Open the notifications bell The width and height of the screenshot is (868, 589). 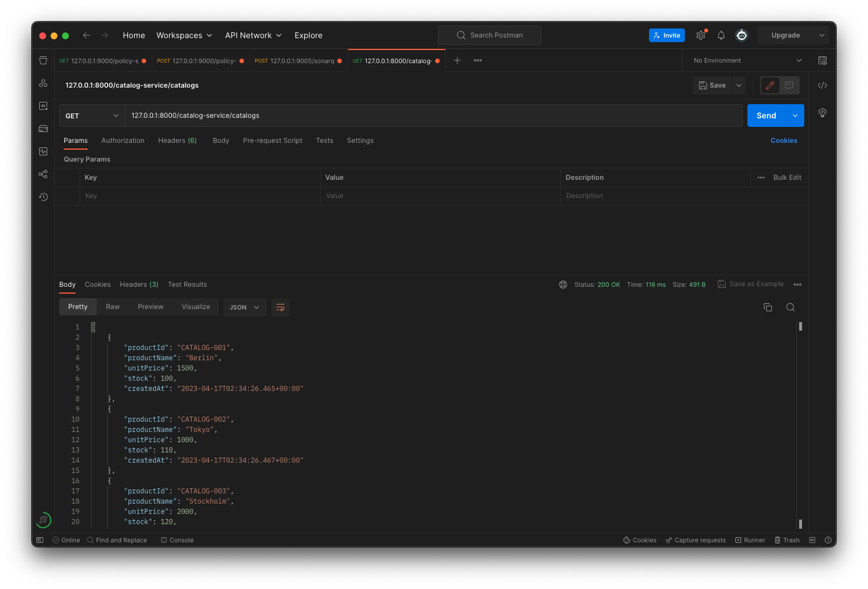click(721, 35)
